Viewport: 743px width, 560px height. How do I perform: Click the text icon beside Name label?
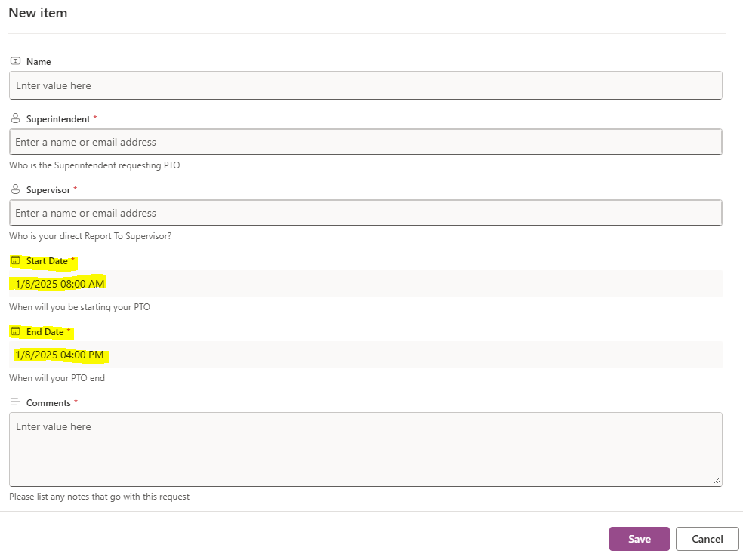[15, 61]
